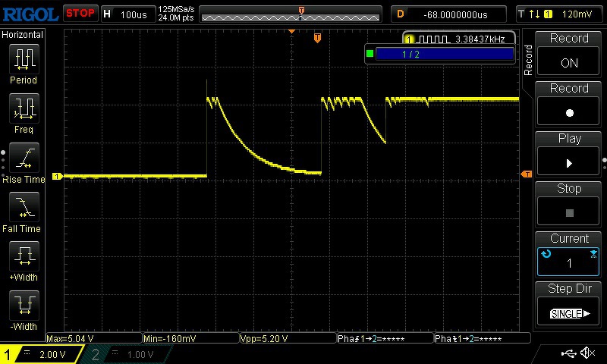607x364 pixels.
Task: Click the Record vertical menu tab
Action: click(527, 60)
